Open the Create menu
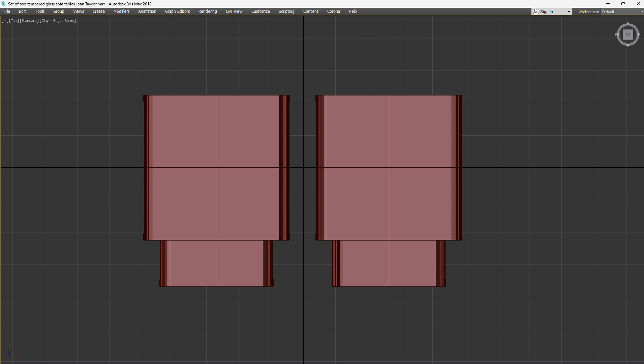This screenshot has height=364, width=644. [x=99, y=11]
